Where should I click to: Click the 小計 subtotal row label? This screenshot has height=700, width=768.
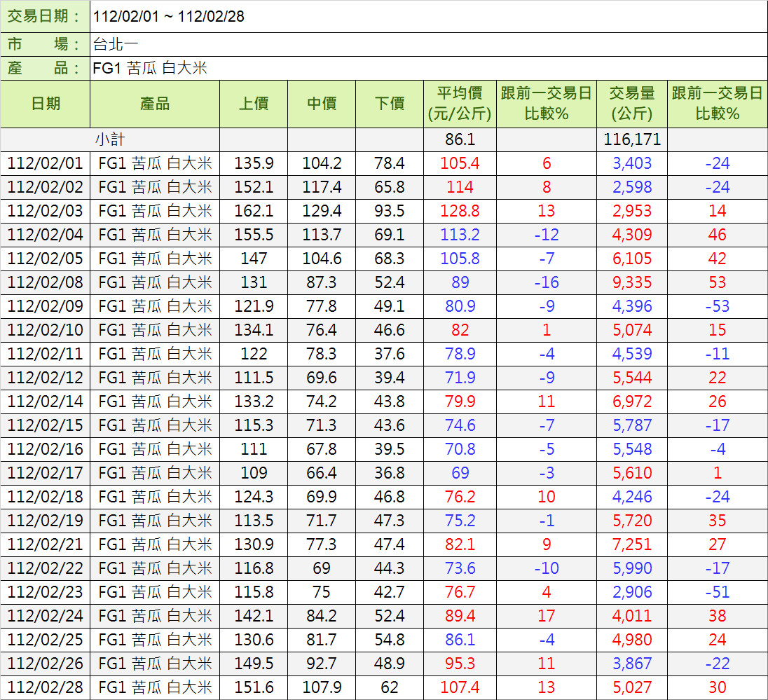click(110, 139)
